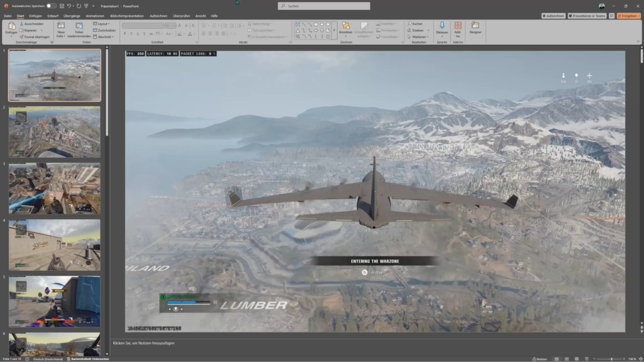Screen dimensions: 644x362
Task: Select slide 3 thumbnail
Action: pyautogui.click(x=55, y=189)
